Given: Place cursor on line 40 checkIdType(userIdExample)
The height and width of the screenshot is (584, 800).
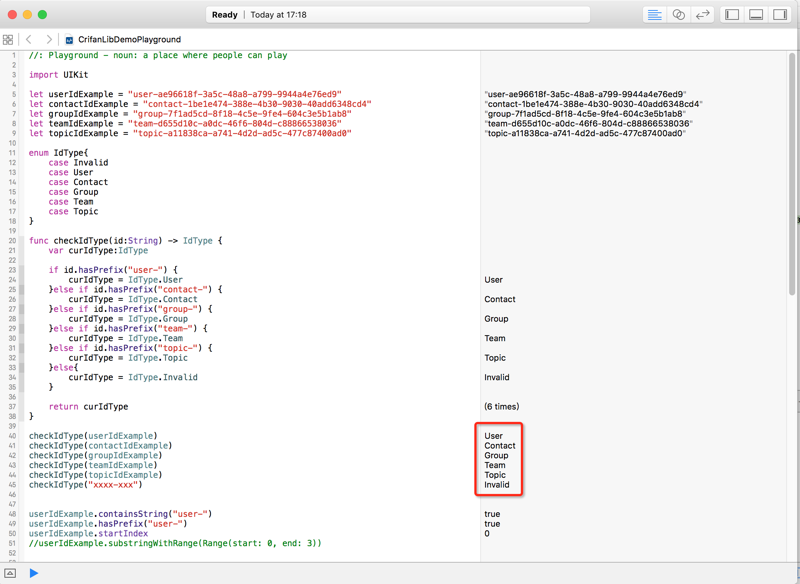Looking at the screenshot, I should click(92, 436).
